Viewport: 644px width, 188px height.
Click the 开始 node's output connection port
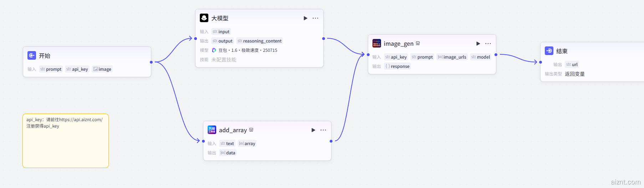pos(151,62)
